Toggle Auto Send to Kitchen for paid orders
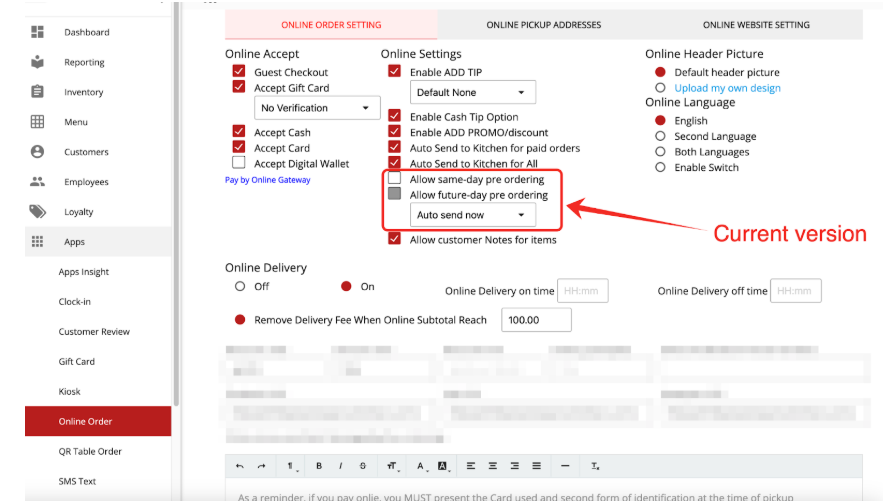The width and height of the screenshot is (896, 501). (x=394, y=147)
